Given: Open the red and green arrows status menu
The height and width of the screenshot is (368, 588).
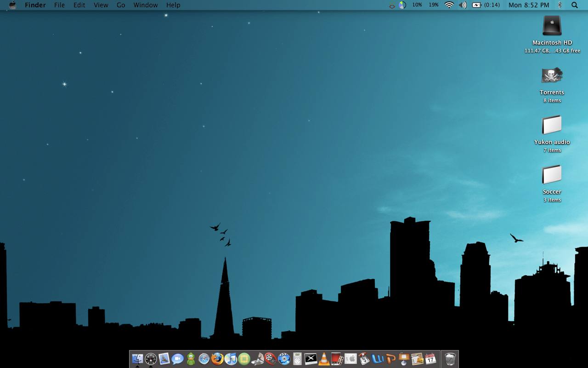Looking at the screenshot, I should tap(392, 6).
